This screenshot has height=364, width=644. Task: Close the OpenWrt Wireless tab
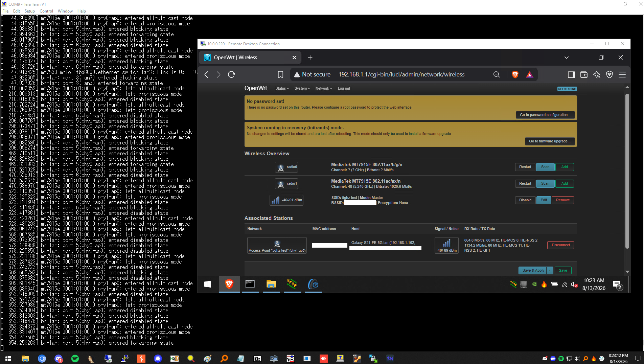pos(294,58)
